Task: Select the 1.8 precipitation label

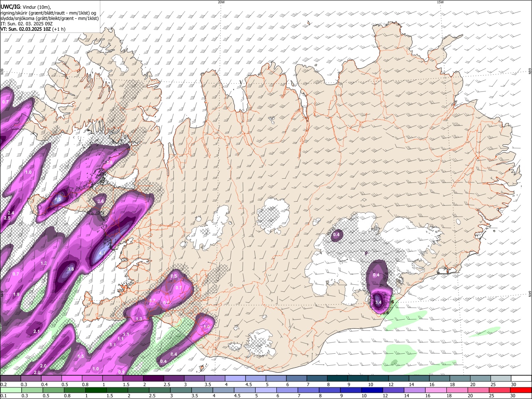Action: click(x=16, y=294)
